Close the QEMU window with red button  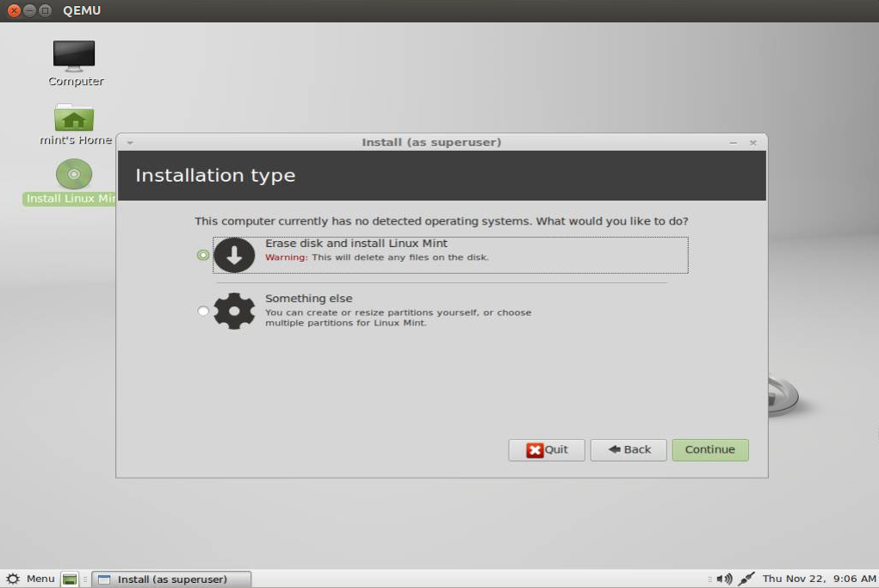pyautogui.click(x=14, y=10)
